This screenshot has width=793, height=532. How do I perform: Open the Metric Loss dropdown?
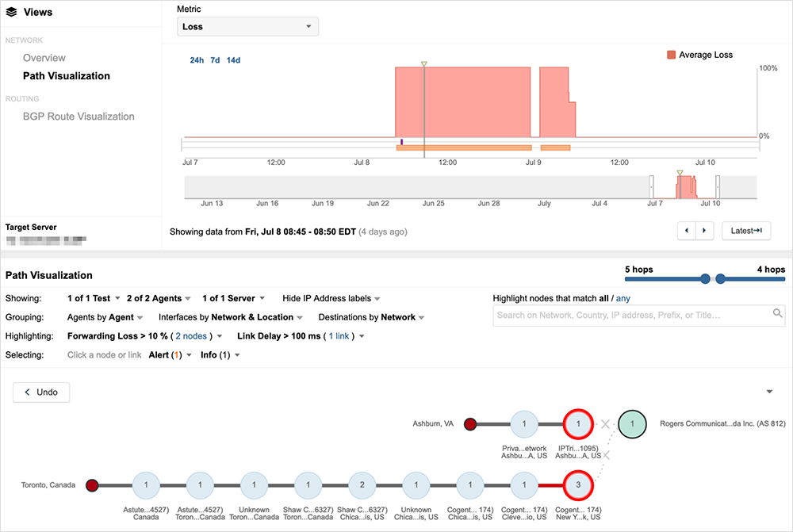pos(247,27)
